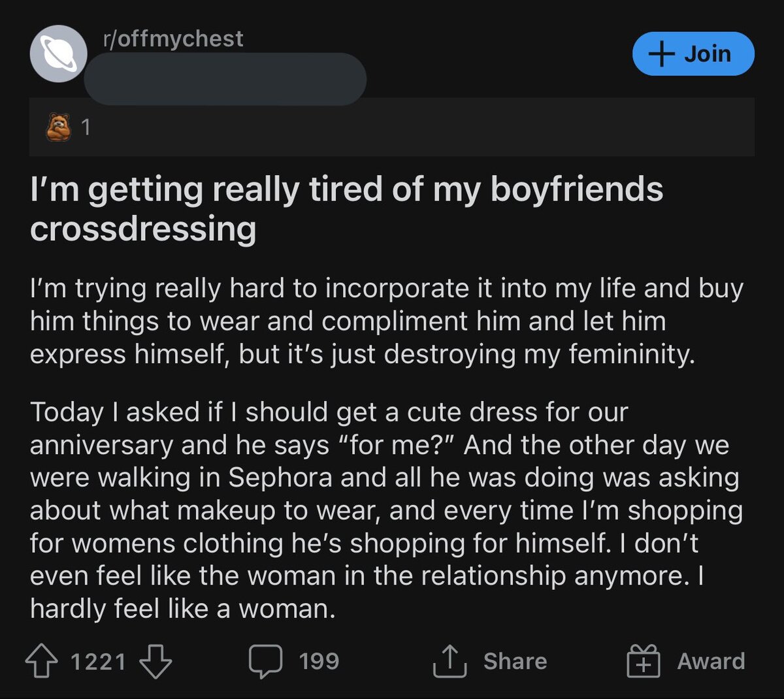Join the r/offmychest community
Viewport: 784px width, 699px height.
coord(693,54)
